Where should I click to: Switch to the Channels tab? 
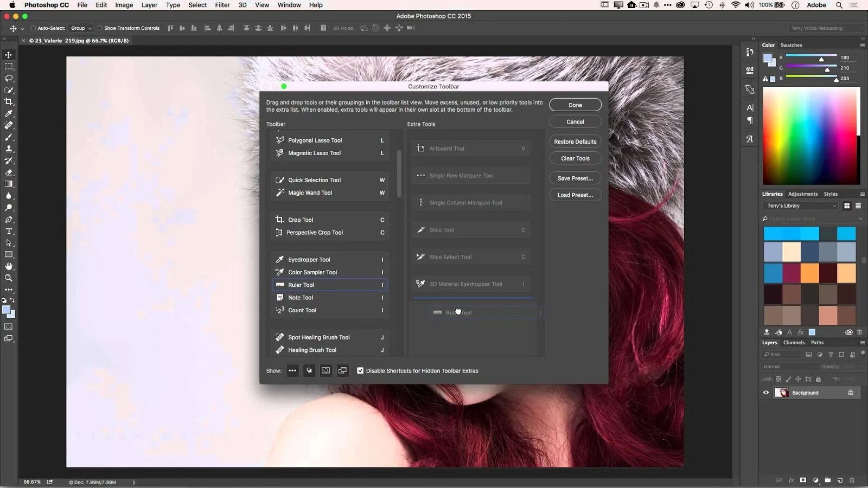(x=794, y=343)
